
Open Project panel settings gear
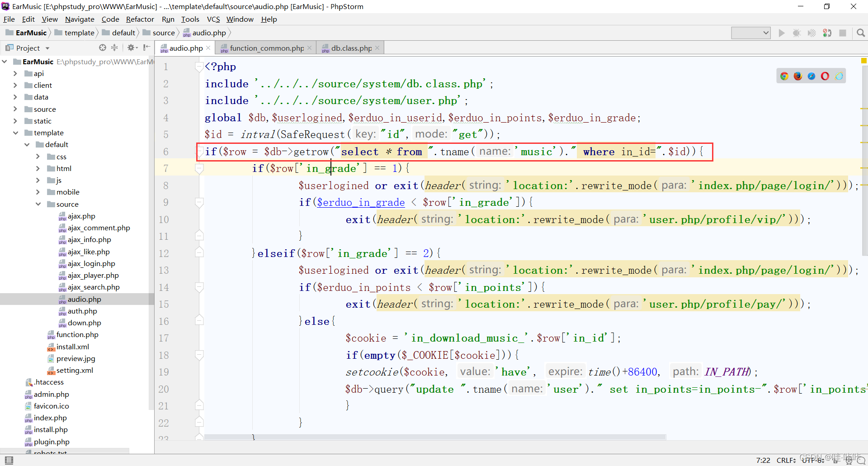tap(131, 48)
